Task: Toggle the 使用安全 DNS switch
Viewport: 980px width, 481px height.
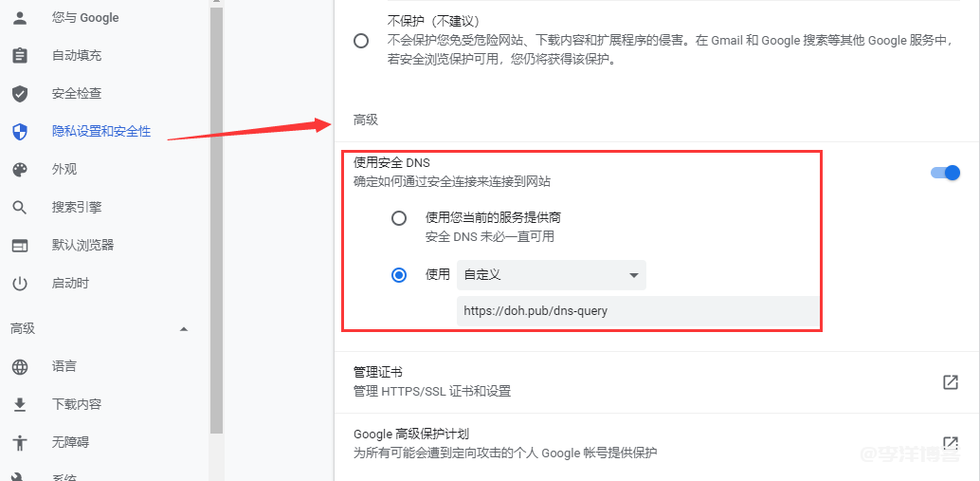Action: (945, 173)
